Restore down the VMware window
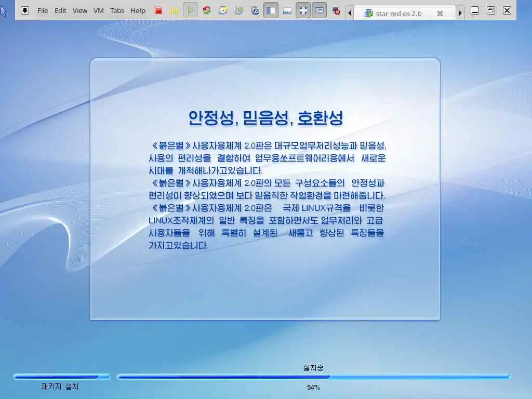The image size is (532, 399). [491, 10]
